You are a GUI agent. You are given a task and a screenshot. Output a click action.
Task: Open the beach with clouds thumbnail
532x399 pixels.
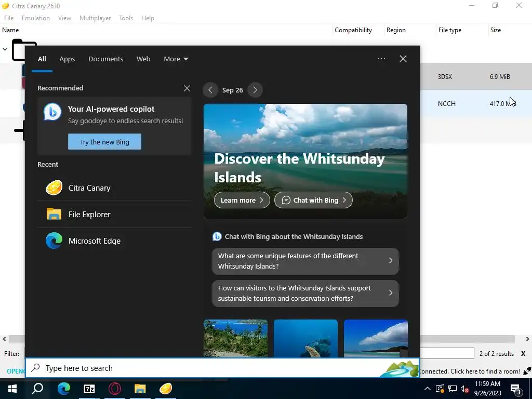(x=376, y=338)
